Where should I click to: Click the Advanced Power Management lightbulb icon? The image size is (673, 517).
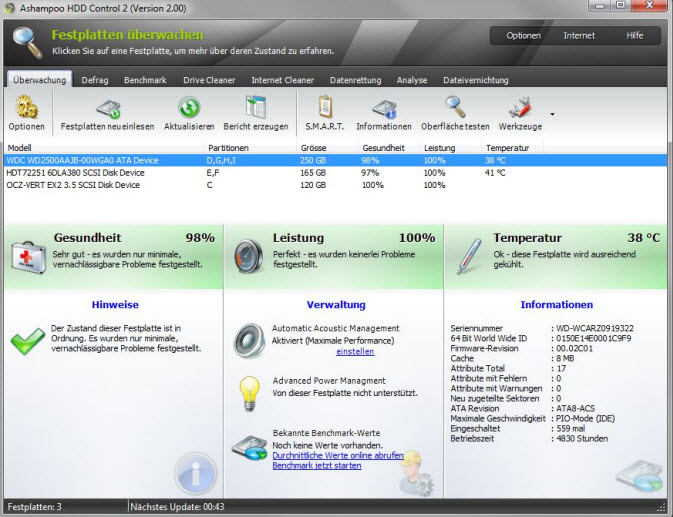[x=250, y=394]
